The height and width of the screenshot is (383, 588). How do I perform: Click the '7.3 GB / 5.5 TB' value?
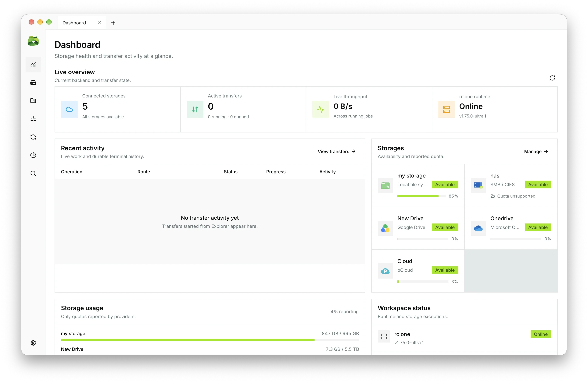pyautogui.click(x=342, y=349)
